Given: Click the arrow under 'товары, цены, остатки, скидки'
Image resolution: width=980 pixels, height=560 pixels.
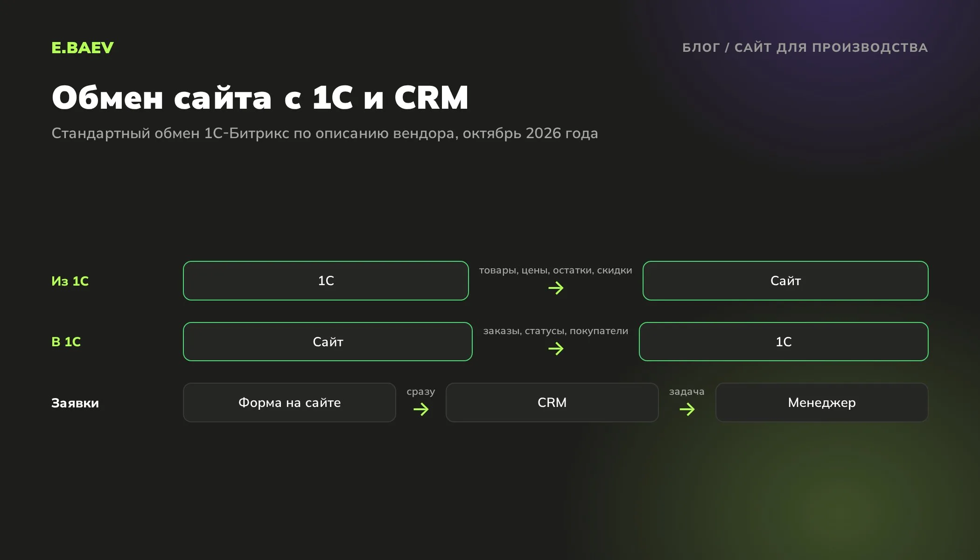Looking at the screenshot, I should [556, 288].
